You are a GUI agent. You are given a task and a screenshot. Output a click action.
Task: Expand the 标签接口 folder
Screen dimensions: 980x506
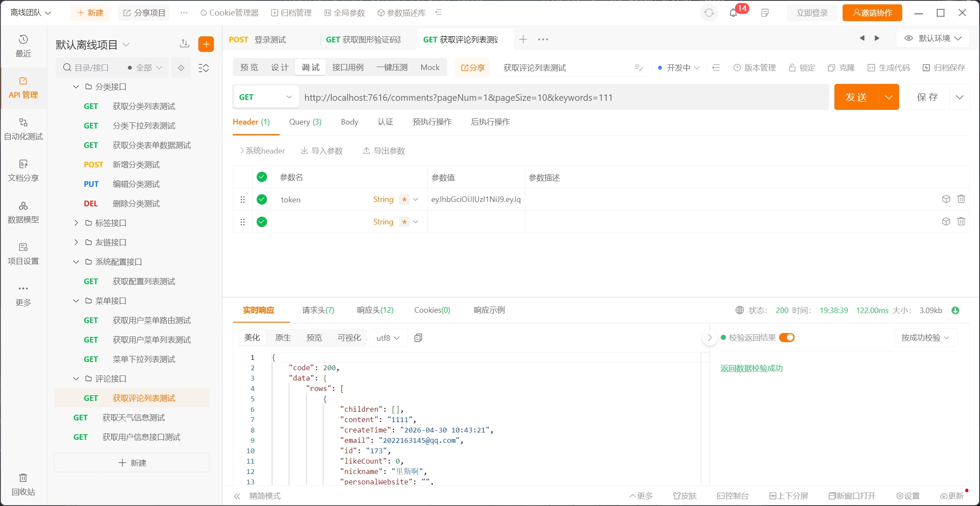click(76, 223)
